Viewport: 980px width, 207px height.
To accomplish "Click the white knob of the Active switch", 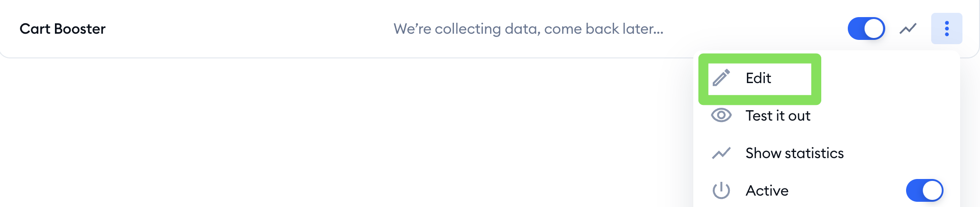I will [932, 190].
